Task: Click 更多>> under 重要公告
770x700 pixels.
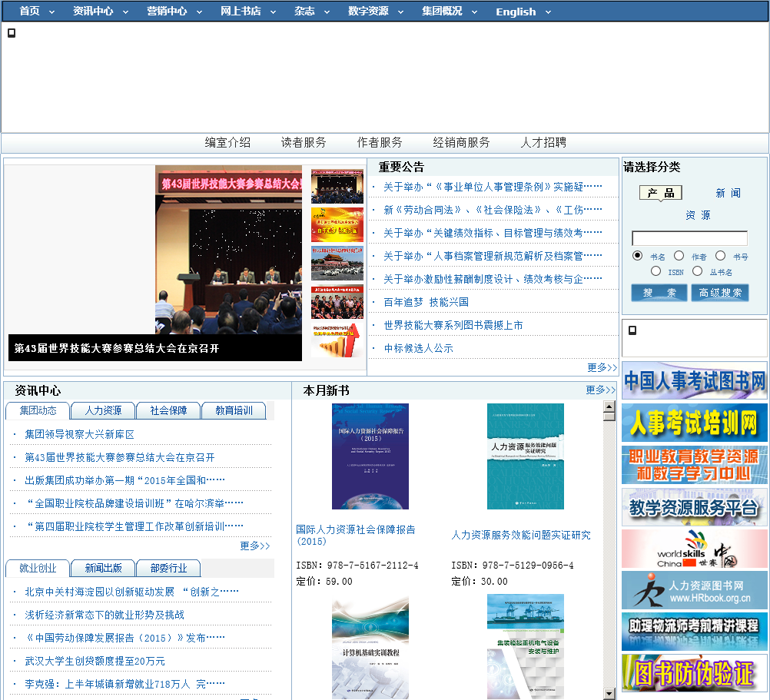Action: (602, 367)
